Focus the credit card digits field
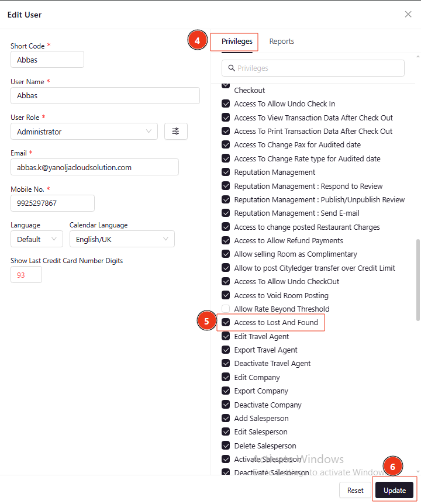The height and width of the screenshot is (504, 421). (x=26, y=275)
